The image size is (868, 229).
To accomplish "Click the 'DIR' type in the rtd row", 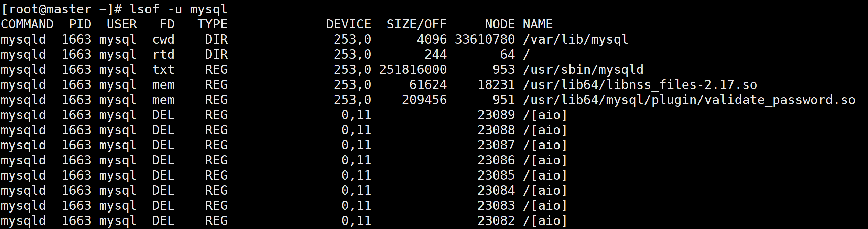I will coord(216,55).
